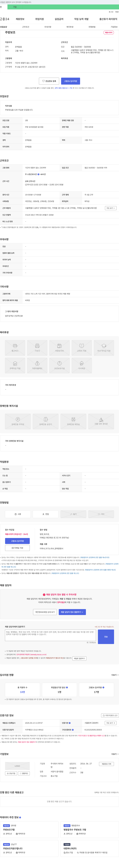Open the 취업지원 main menu

[39, 19]
